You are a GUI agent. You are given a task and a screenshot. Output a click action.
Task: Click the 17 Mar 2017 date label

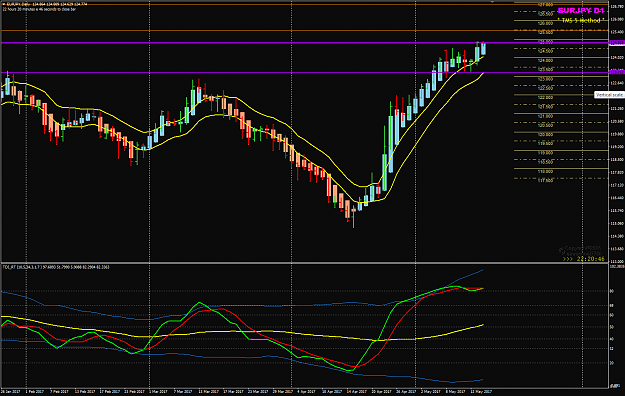coord(233,392)
